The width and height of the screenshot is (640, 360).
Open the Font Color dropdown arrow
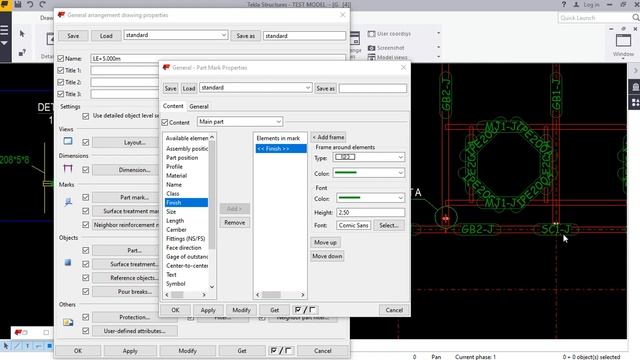tap(400, 198)
